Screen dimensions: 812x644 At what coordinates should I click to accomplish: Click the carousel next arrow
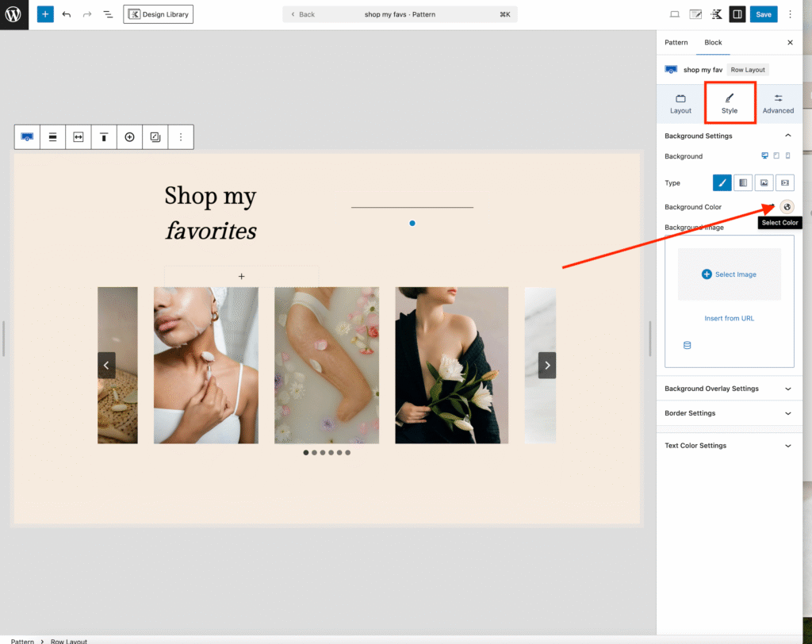(546, 365)
